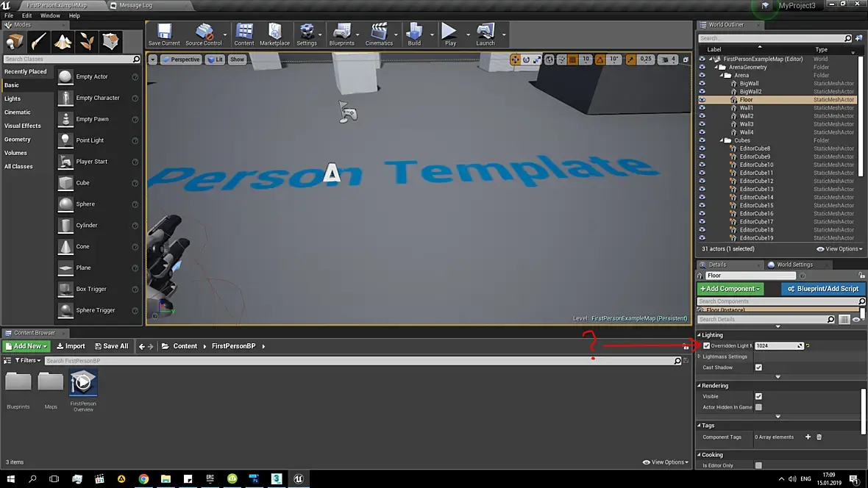Toggle grid snapping in the viewport
Image resolution: width=868 pixels, height=488 pixels.
(573, 60)
